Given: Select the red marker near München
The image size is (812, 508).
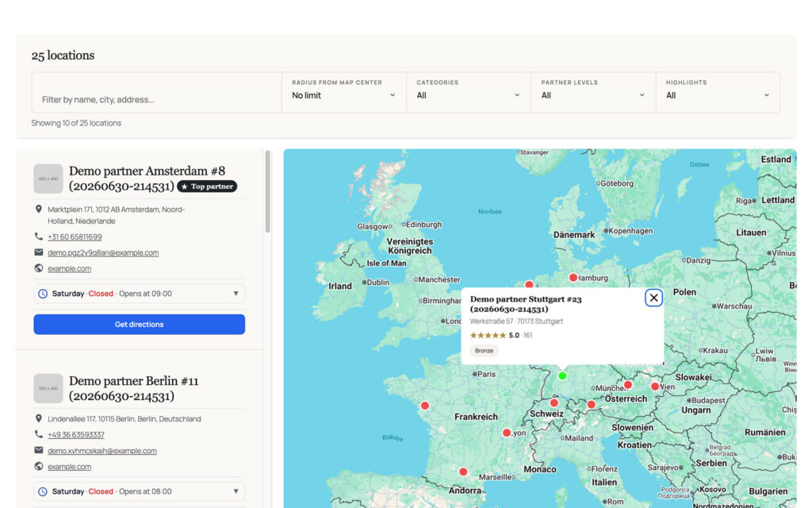Looking at the screenshot, I should (628, 385).
